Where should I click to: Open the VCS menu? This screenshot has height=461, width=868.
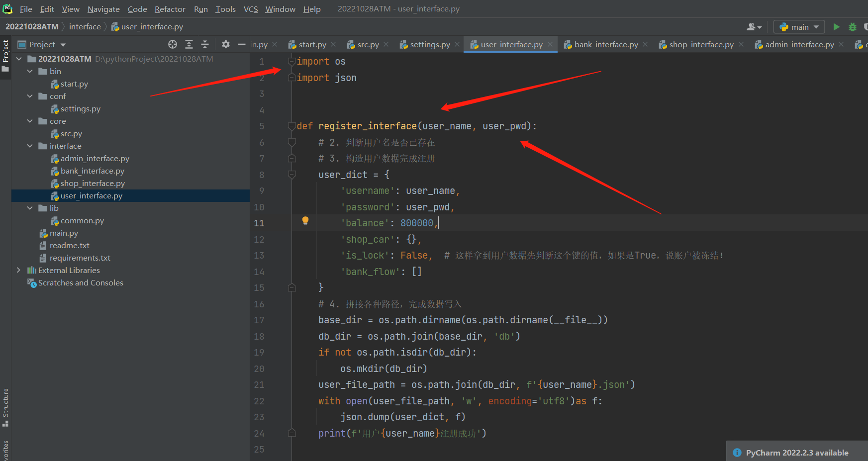pyautogui.click(x=251, y=9)
